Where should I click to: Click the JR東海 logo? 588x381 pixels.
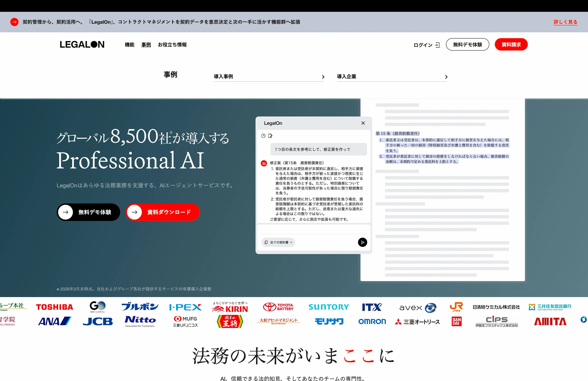(456, 307)
